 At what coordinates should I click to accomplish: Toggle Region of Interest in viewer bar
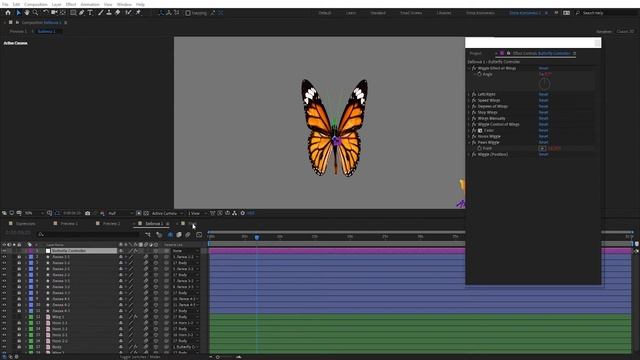point(139,213)
